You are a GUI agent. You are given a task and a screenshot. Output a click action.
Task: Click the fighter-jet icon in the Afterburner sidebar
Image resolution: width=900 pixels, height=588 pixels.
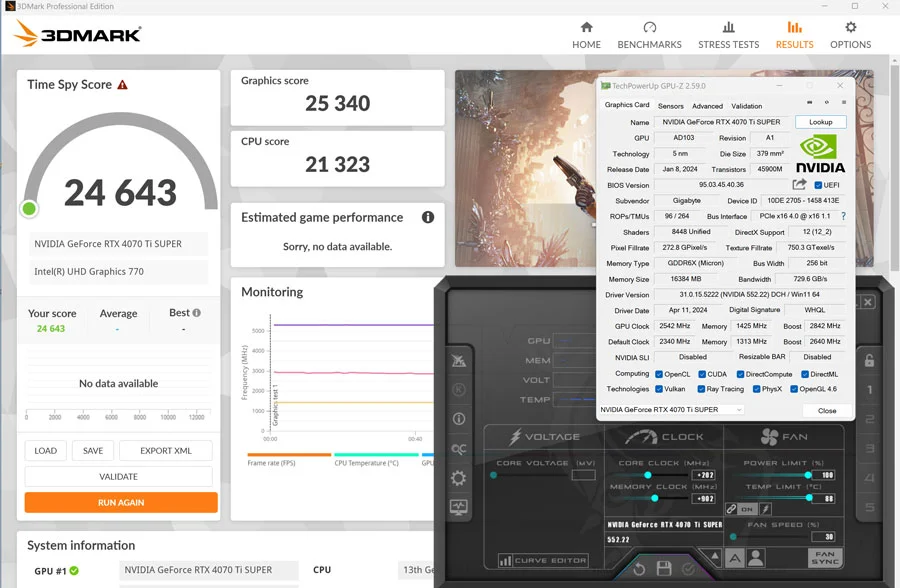coord(459,361)
